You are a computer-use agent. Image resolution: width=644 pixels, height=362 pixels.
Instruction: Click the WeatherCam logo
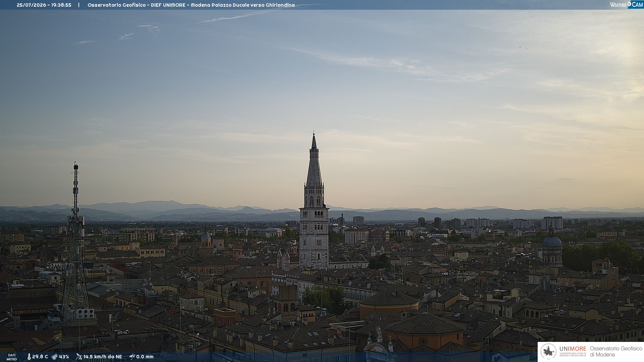(627, 4)
